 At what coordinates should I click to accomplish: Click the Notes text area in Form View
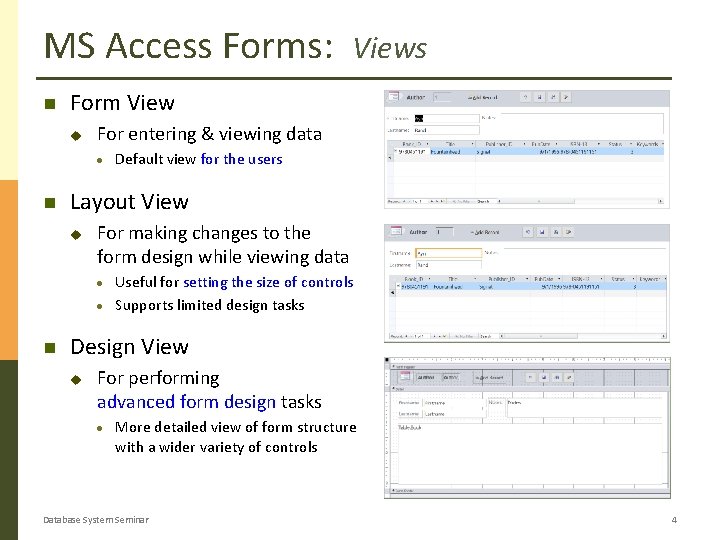(581, 124)
